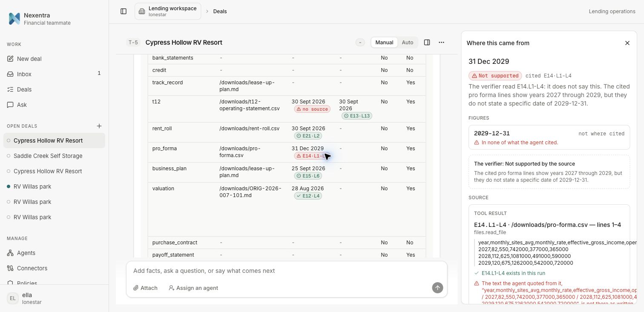Screen dimensions: 644x312
Task: Click the Nexentra logo icon
Action: click(14, 19)
